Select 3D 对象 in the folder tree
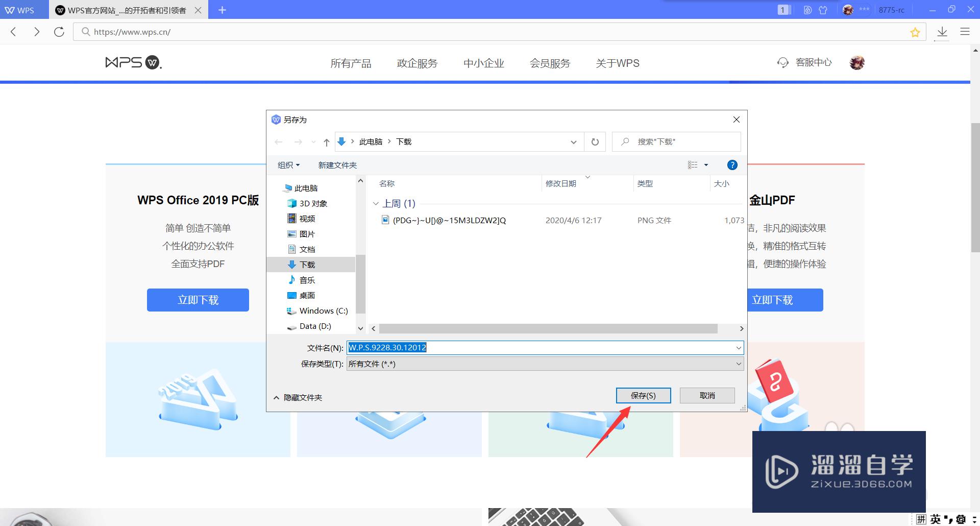 [x=313, y=203]
